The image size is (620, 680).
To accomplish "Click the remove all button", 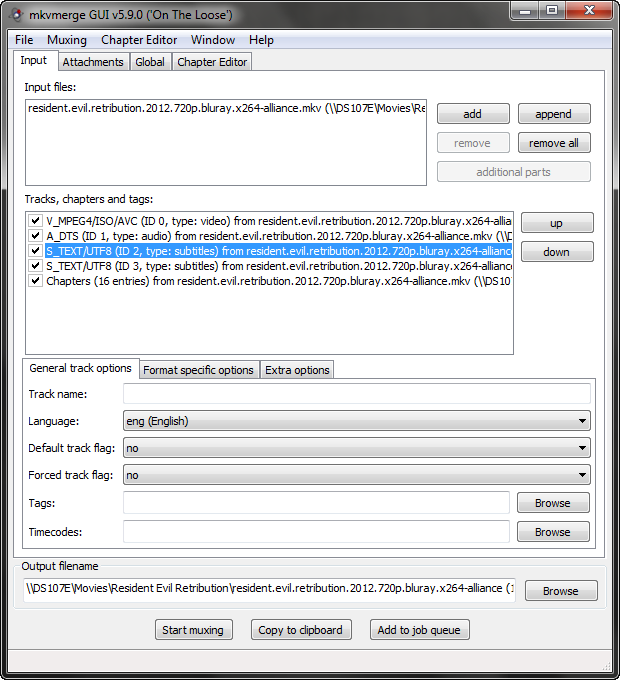I will pos(554,143).
